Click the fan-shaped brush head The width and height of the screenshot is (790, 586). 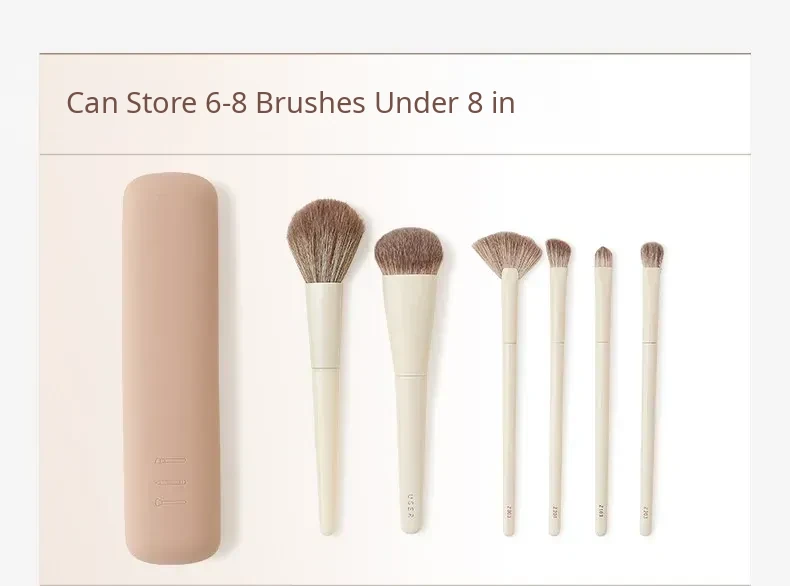[x=507, y=251]
